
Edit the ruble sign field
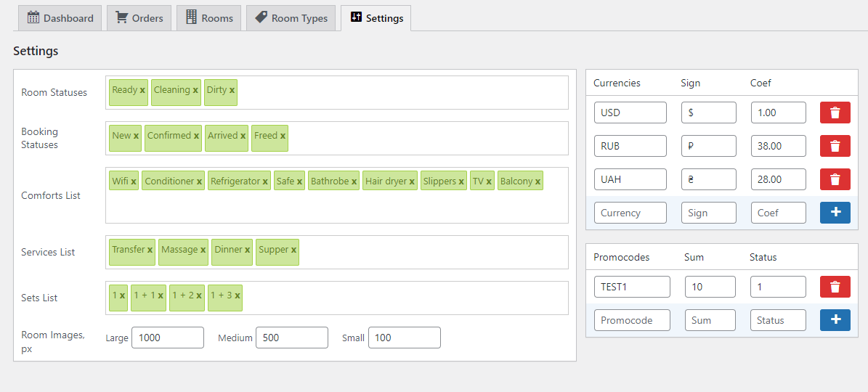click(709, 147)
